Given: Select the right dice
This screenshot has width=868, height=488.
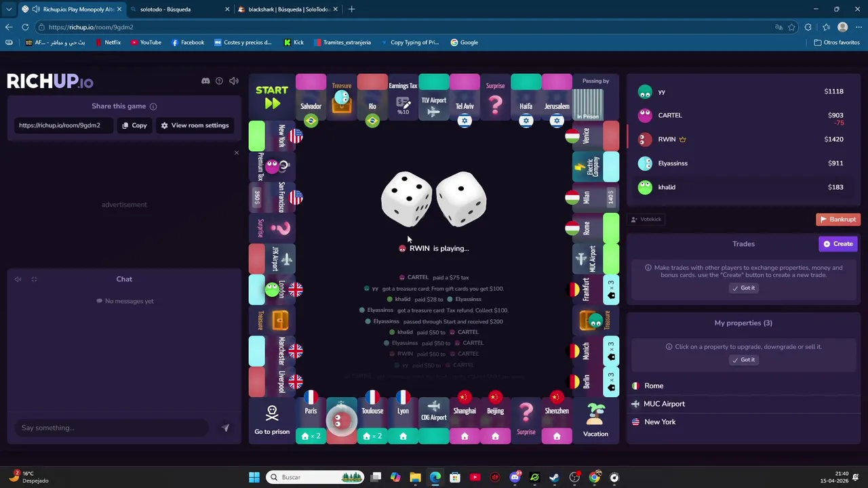Looking at the screenshot, I should pos(461,198).
